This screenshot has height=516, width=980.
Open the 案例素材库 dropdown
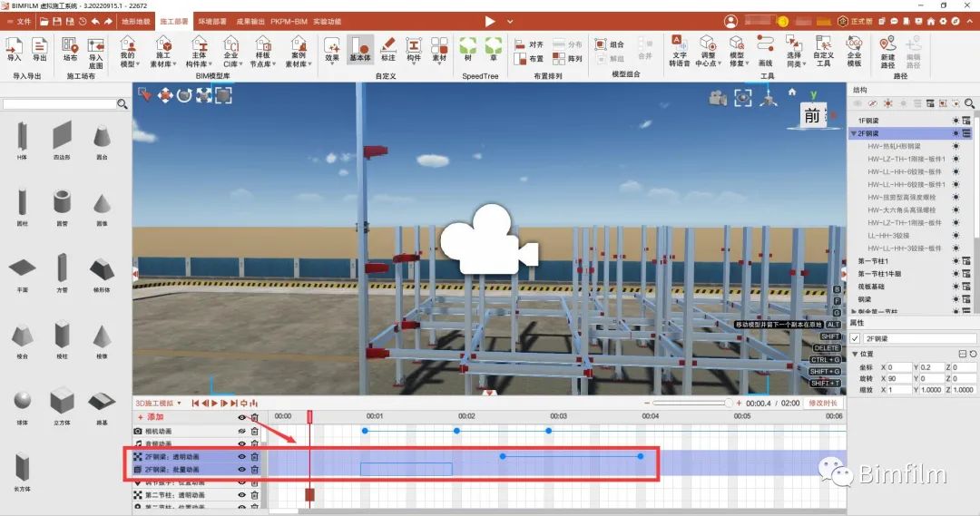(x=299, y=52)
